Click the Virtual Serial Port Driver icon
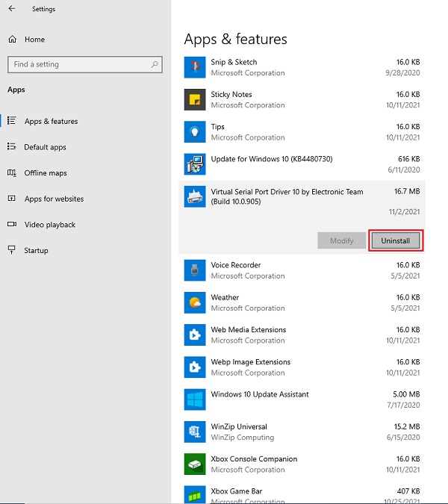Viewport: 448px width, 504px height. (195, 196)
